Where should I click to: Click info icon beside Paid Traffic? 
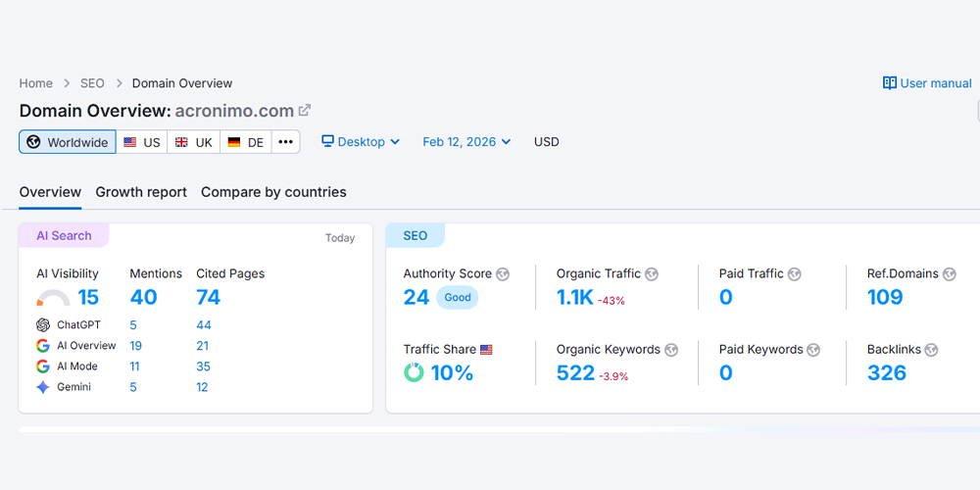[796, 274]
